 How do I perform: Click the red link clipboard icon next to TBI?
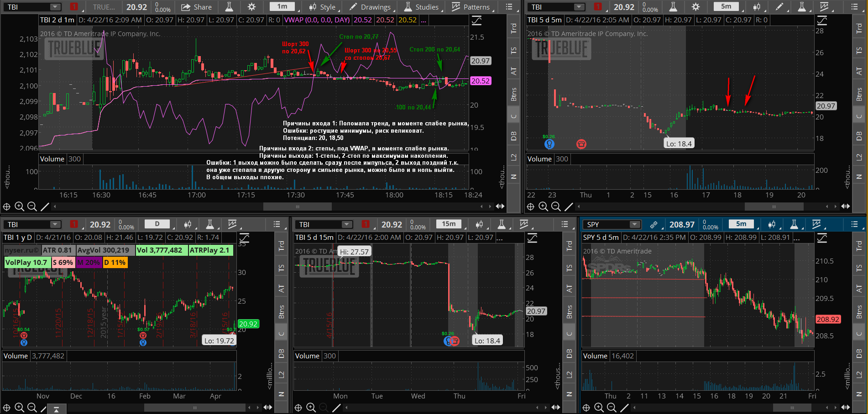click(x=74, y=7)
